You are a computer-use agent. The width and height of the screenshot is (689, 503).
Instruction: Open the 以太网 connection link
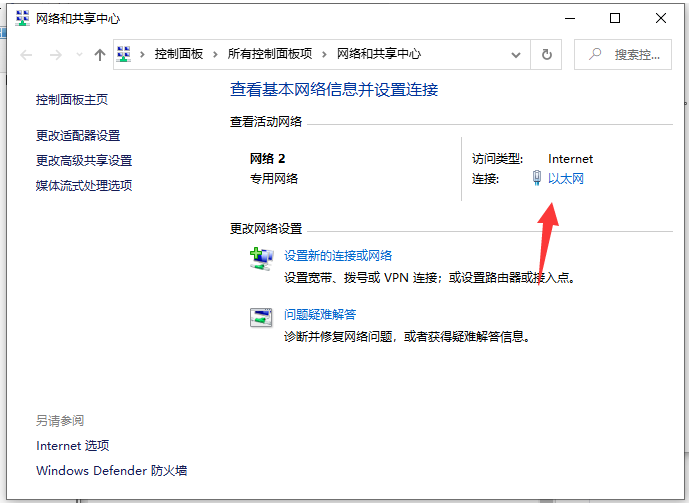click(565, 179)
